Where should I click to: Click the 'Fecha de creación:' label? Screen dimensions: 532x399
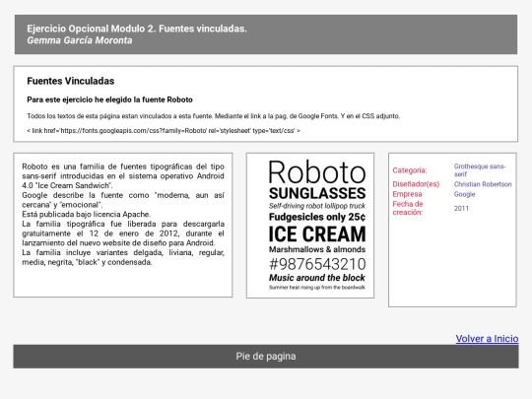[408, 208]
